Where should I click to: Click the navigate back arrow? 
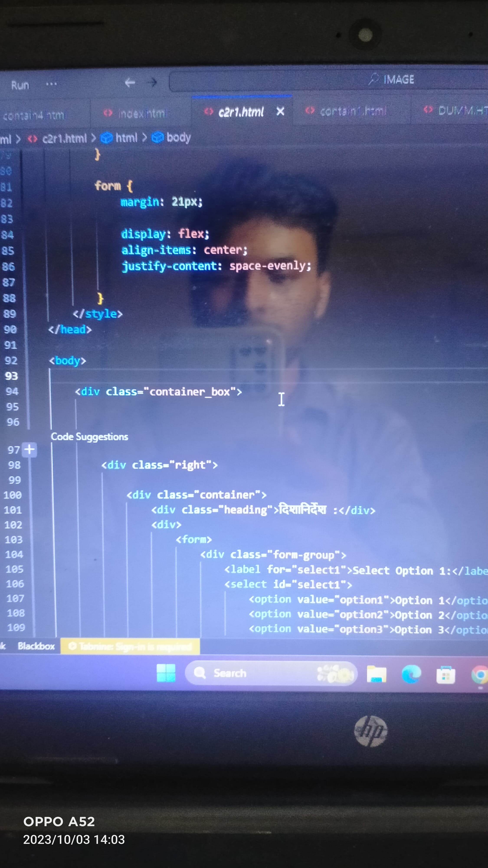[x=130, y=82]
